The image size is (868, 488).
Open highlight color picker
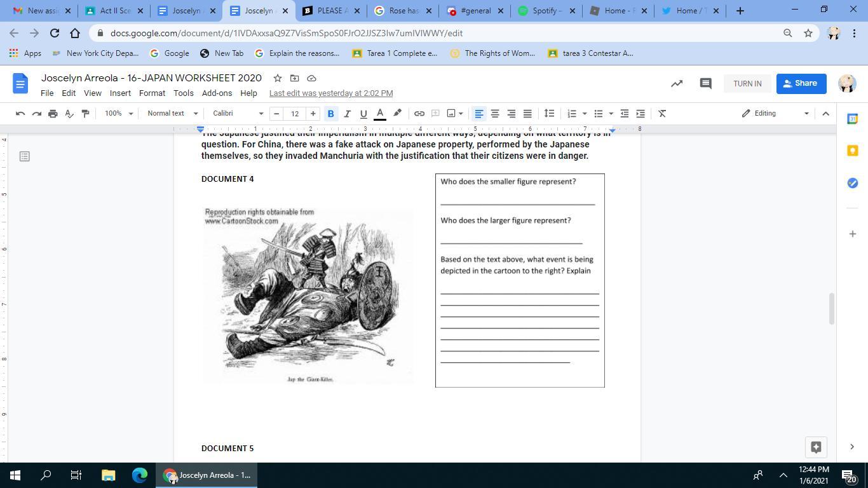pyautogui.click(x=397, y=113)
